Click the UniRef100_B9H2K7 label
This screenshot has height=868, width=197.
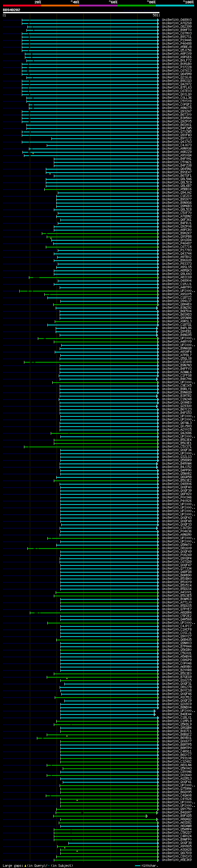[176, 233]
